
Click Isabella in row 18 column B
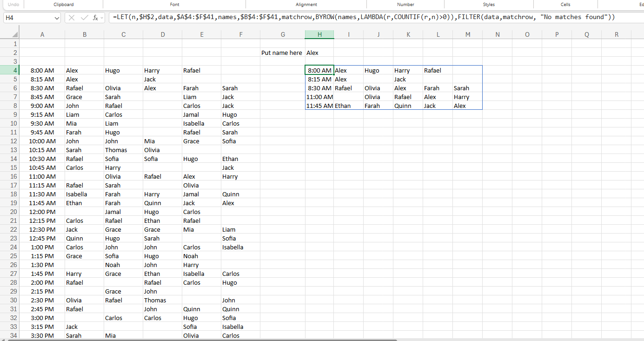click(x=84, y=194)
